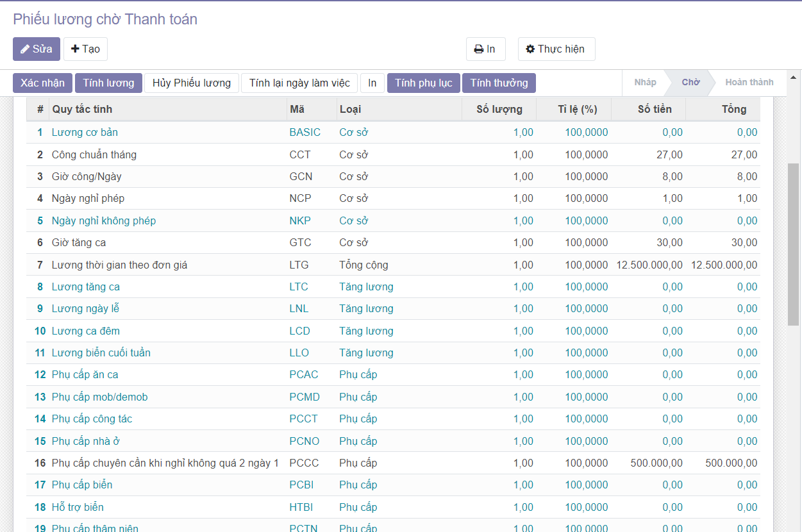
Task: Click the Tính lương button
Action: tap(108, 83)
